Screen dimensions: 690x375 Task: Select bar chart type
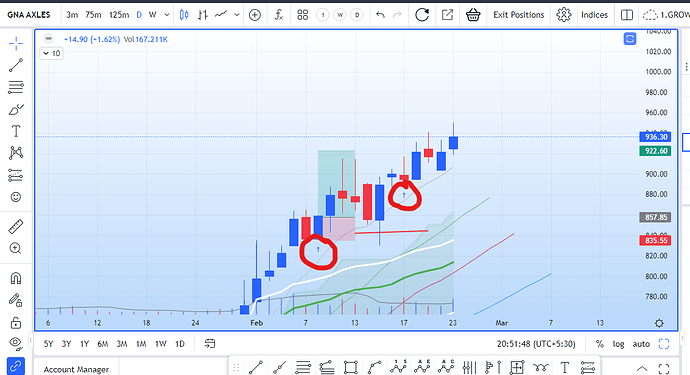(202, 15)
